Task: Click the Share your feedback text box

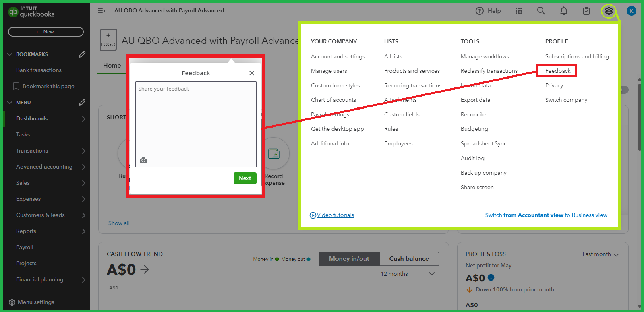Action: (x=196, y=124)
